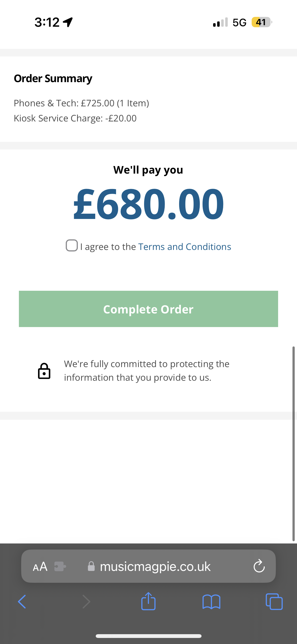The width and height of the screenshot is (297, 644).
Task: Tap the page scrollbar on the right edge
Action: (293, 444)
